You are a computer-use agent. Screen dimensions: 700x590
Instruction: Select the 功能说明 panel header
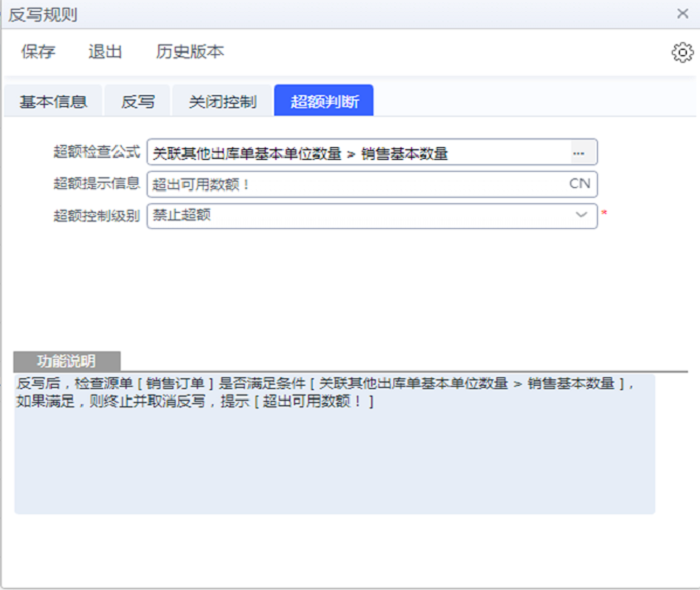pos(67,361)
